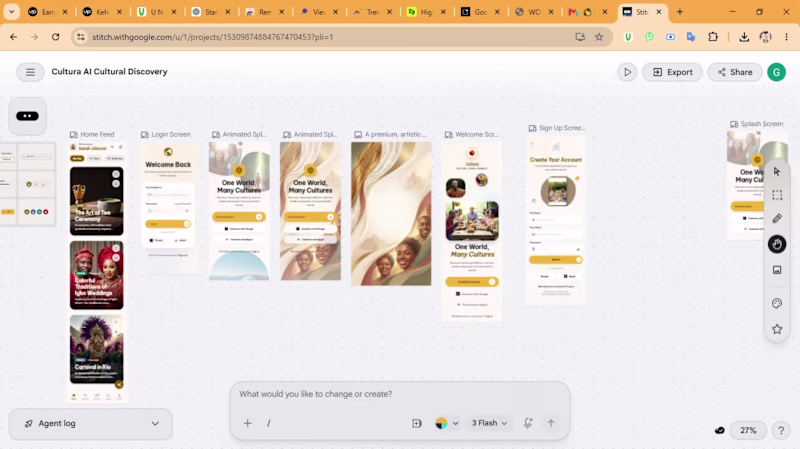Click the black pill toggle panel button
This screenshot has height=449, width=800.
[x=28, y=116]
